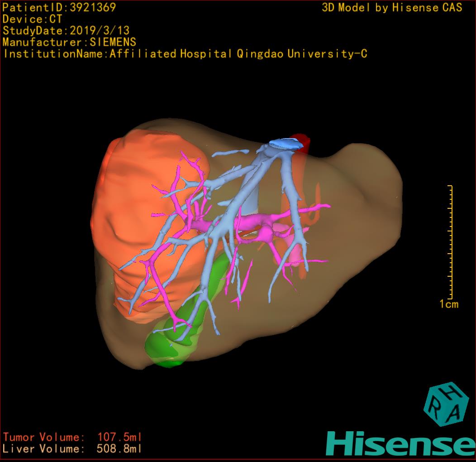This screenshot has height=462, width=476.
Task: Click the 3D Model by Hisense CAS text
Action: point(392,8)
